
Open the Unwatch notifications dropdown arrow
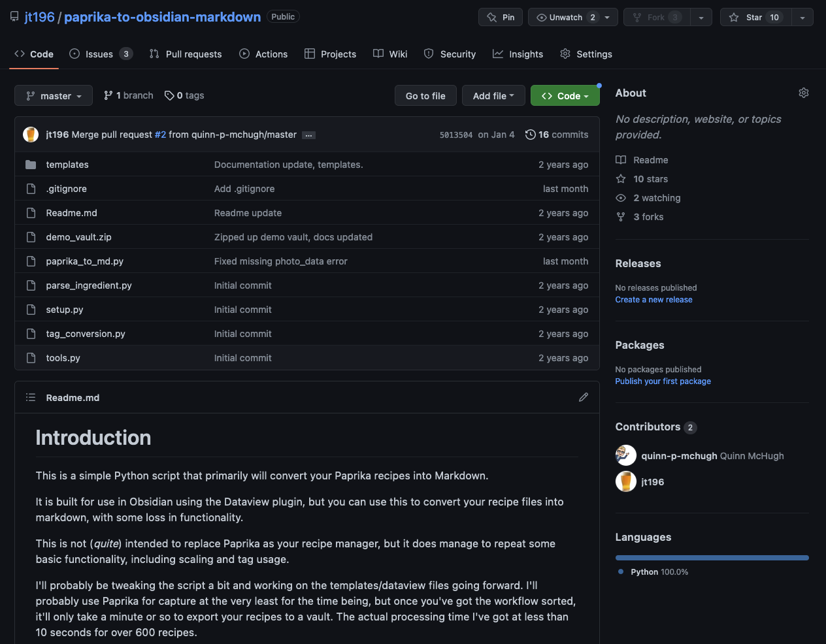pos(608,17)
